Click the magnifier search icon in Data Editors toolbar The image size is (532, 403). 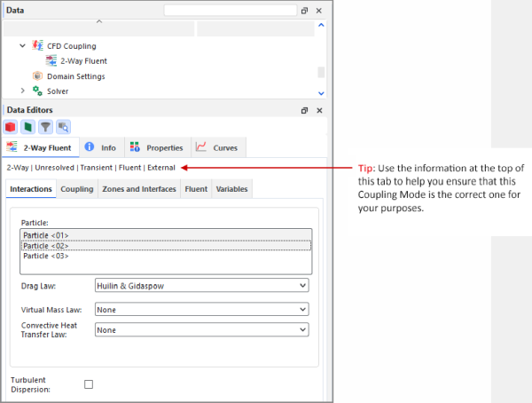tap(63, 127)
